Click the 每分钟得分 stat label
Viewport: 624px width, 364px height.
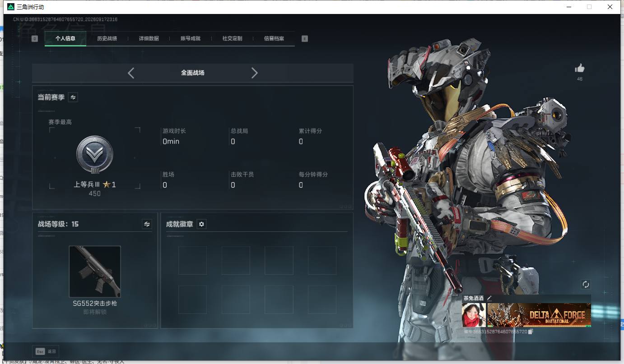click(313, 174)
